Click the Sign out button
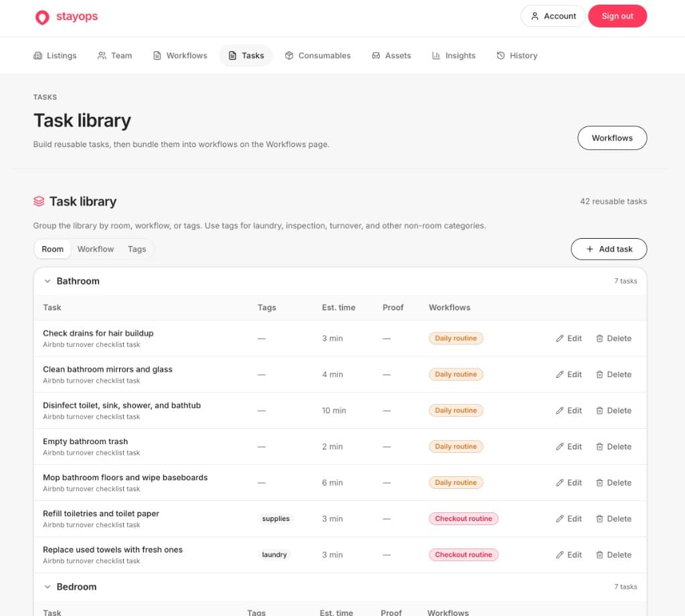The width and height of the screenshot is (685, 616). coord(617,16)
